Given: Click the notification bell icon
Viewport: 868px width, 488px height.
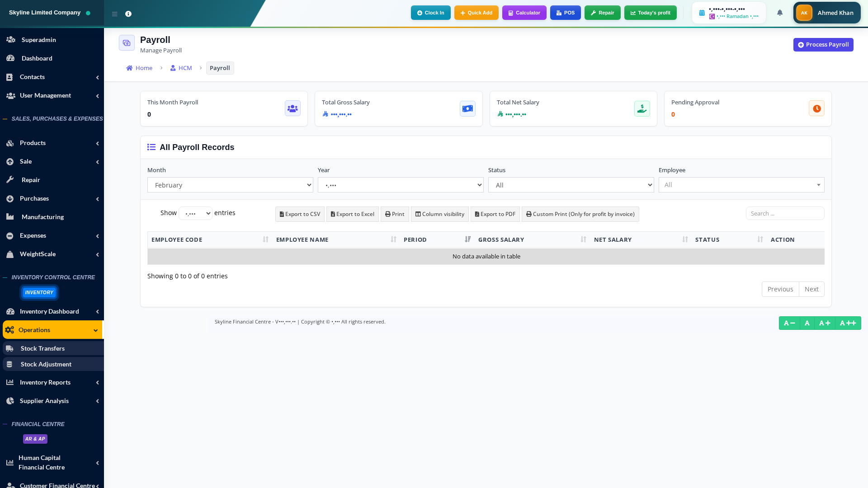Looking at the screenshot, I should (780, 13).
